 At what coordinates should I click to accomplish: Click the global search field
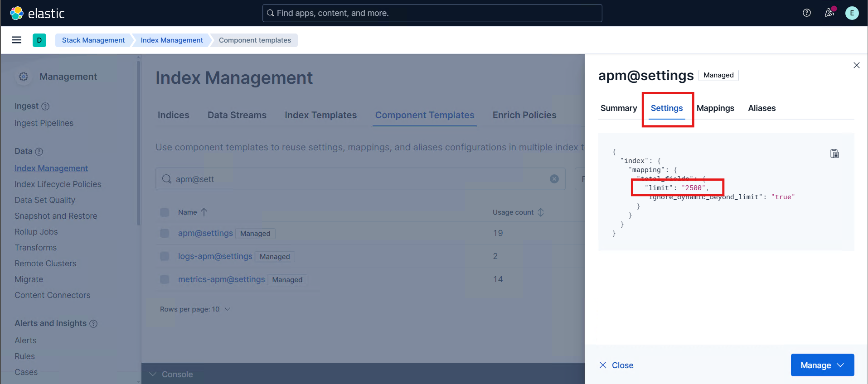432,13
